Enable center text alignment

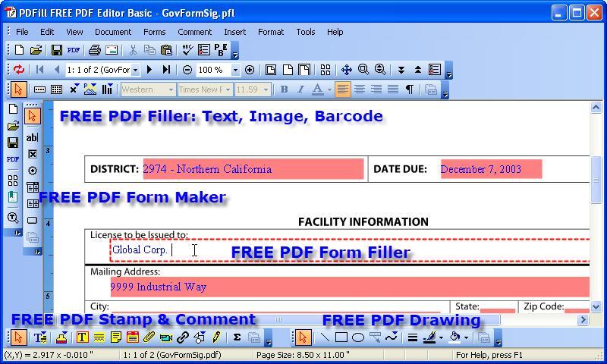tap(360, 89)
